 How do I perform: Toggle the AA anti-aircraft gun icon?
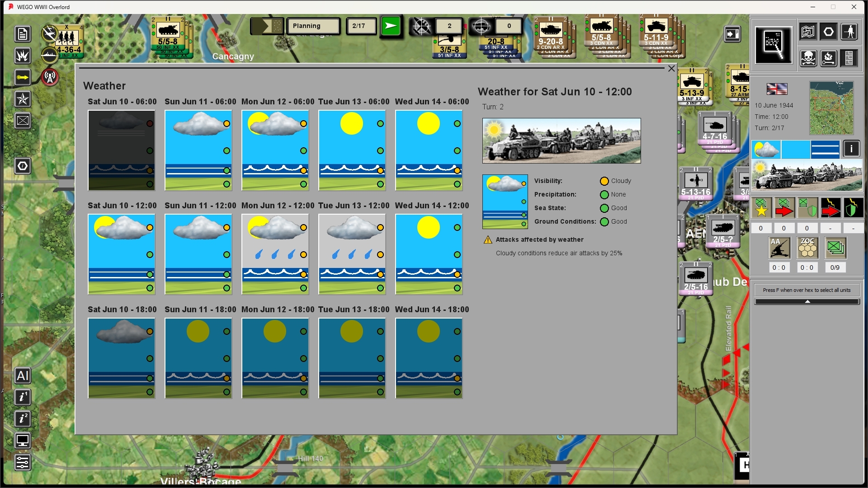click(x=780, y=248)
